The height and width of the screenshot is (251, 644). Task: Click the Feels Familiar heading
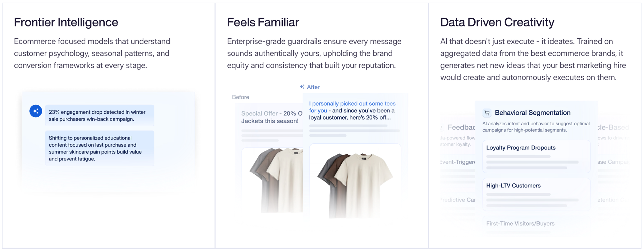click(263, 22)
